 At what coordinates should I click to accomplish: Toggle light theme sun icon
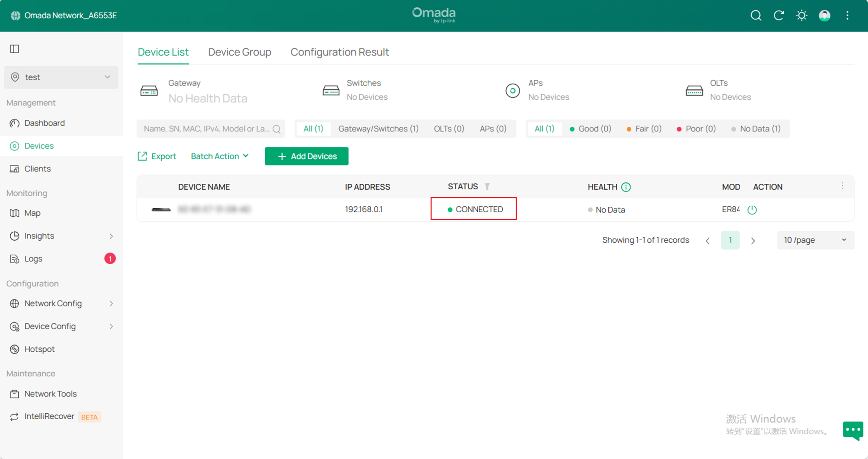[x=802, y=16]
